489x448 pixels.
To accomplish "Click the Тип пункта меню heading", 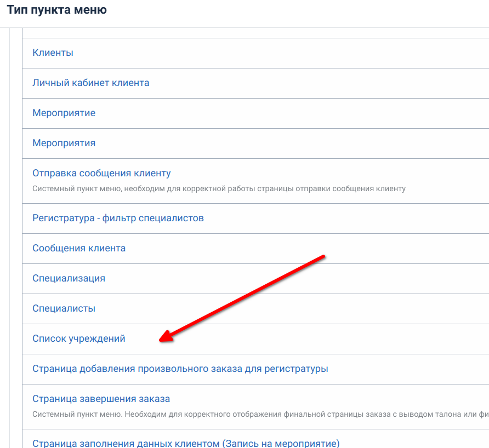I will click(56, 10).
